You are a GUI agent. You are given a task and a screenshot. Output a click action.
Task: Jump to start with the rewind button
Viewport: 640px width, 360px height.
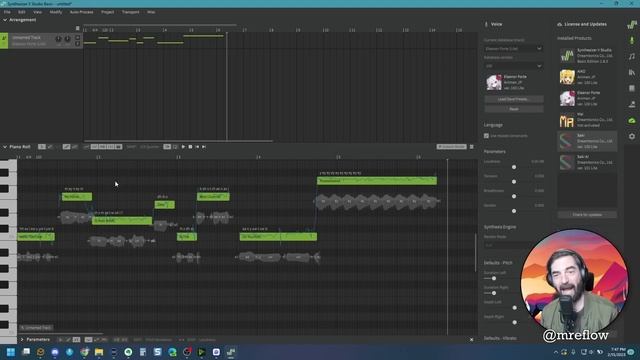[197, 147]
